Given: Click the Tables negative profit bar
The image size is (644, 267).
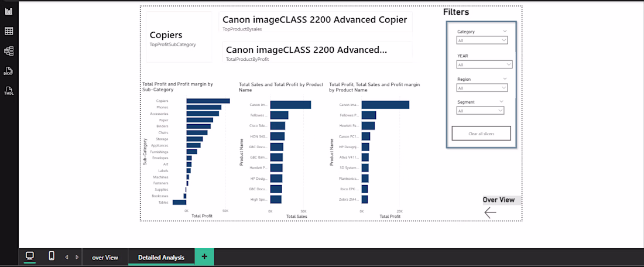Looking at the screenshot, I should click(x=180, y=202).
